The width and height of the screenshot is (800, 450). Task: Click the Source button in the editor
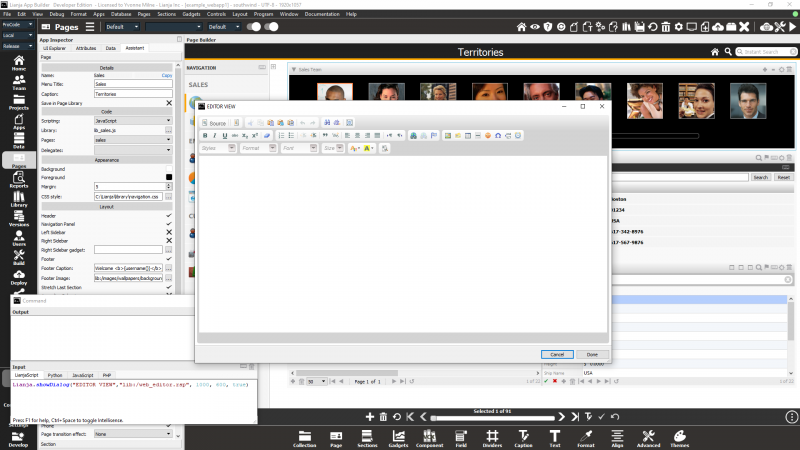214,123
